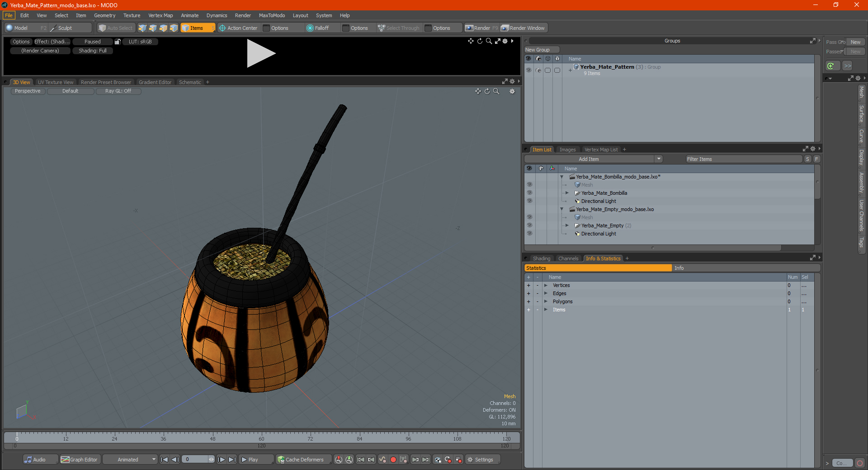Click the Filter Items input field
The height and width of the screenshot is (470, 868).
click(744, 159)
